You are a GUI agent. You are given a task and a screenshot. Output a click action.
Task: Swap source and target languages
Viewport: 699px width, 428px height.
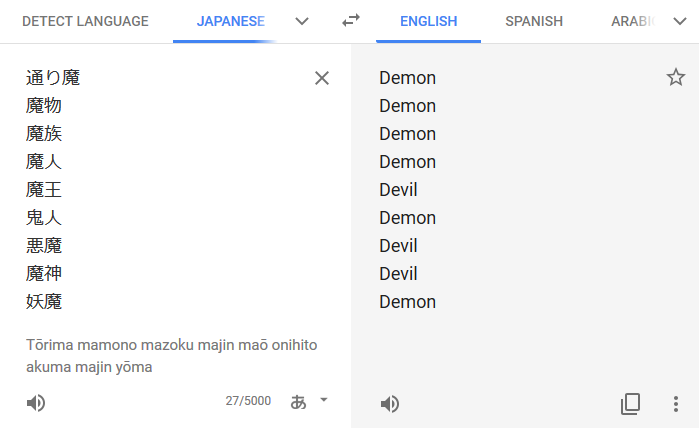click(x=351, y=21)
